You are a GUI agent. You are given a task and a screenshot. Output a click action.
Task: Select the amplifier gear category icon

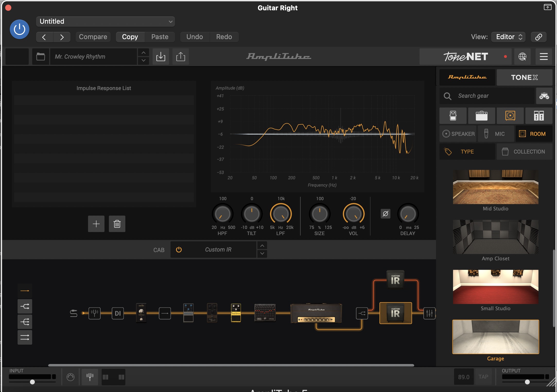(x=482, y=116)
